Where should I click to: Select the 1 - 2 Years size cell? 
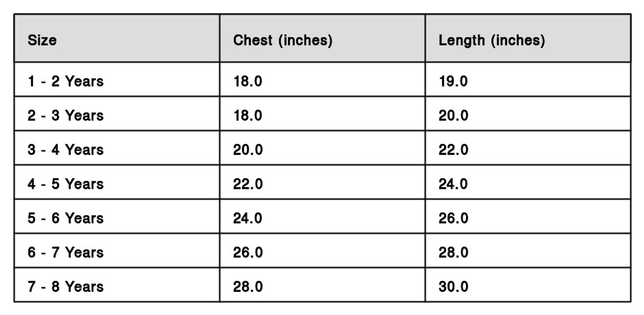(66, 81)
